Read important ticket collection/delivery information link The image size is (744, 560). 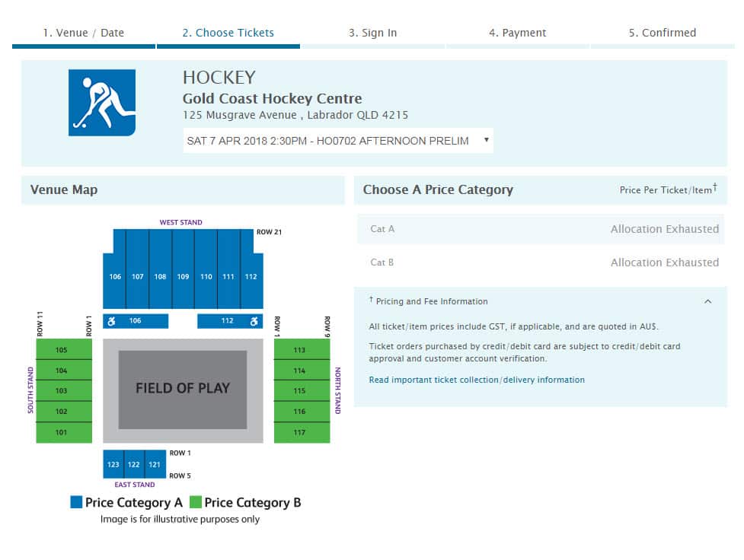point(477,380)
